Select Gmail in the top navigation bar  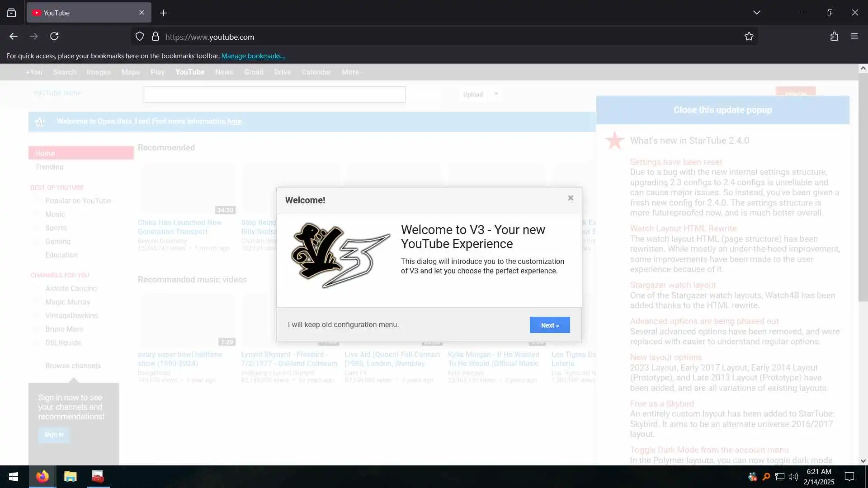click(x=253, y=72)
